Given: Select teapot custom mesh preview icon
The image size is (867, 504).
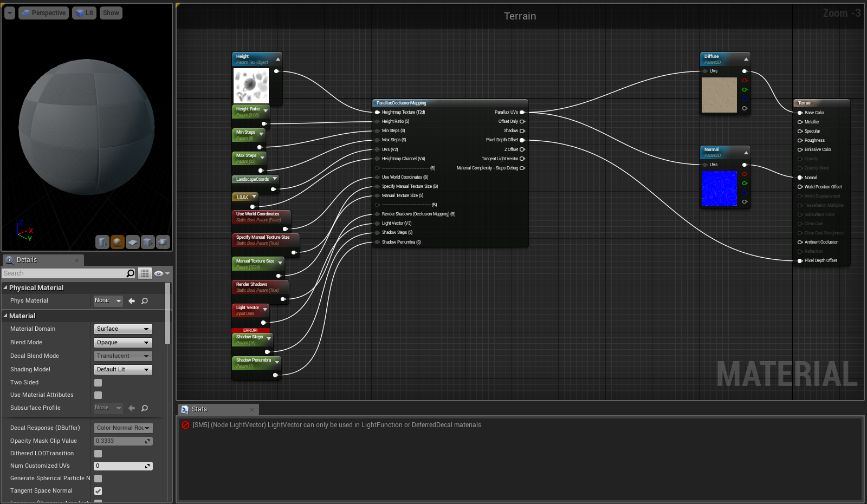Looking at the screenshot, I should coord(163,242).
